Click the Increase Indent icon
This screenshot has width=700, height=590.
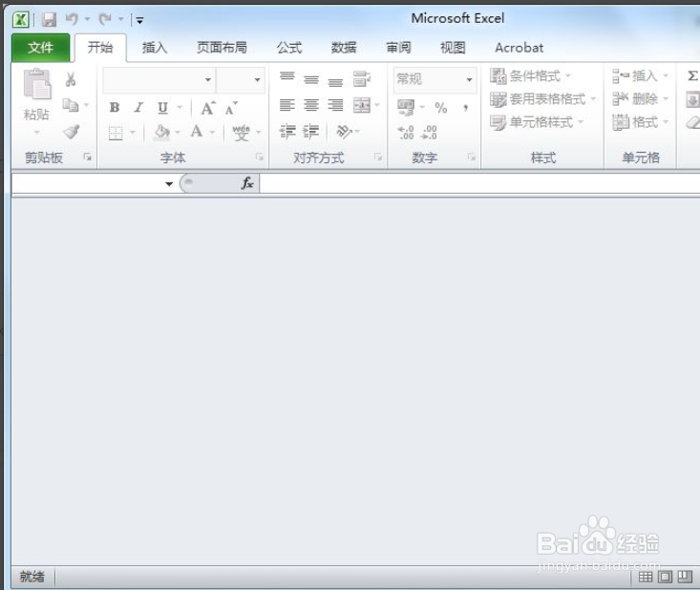(x=310, y=132)
